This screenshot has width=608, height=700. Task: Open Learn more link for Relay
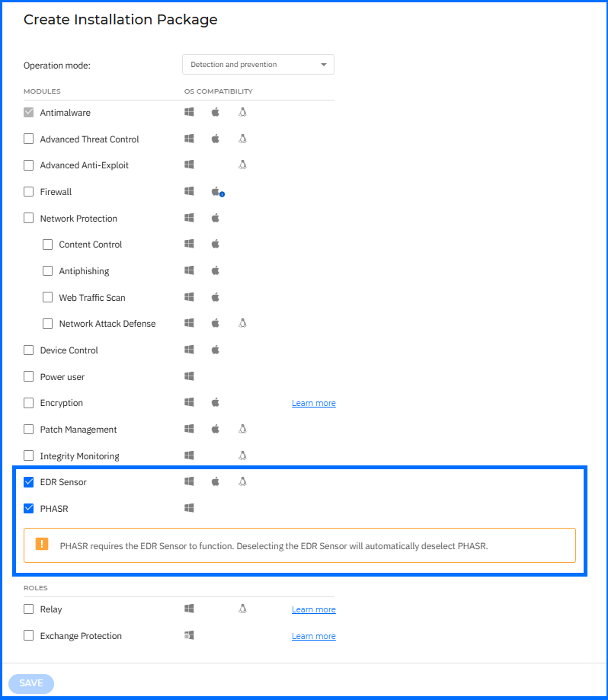(x=313, y=609)
